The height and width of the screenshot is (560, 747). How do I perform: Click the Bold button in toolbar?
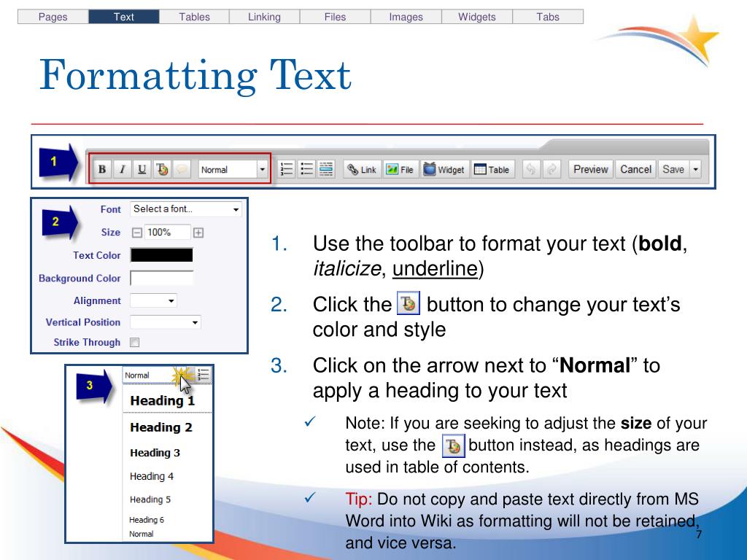[x=102, y=169]
